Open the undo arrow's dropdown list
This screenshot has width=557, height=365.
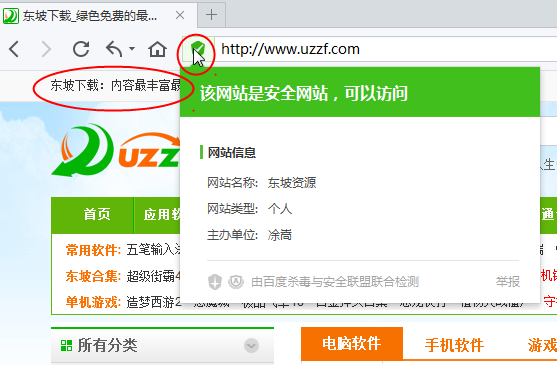pos(132,48)
